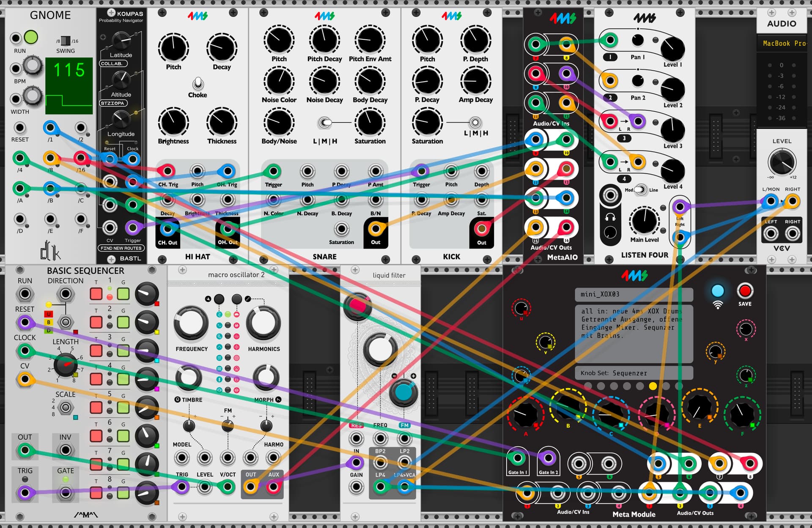Toggle step 1 trigger button on sequencer

coord(96,294)
